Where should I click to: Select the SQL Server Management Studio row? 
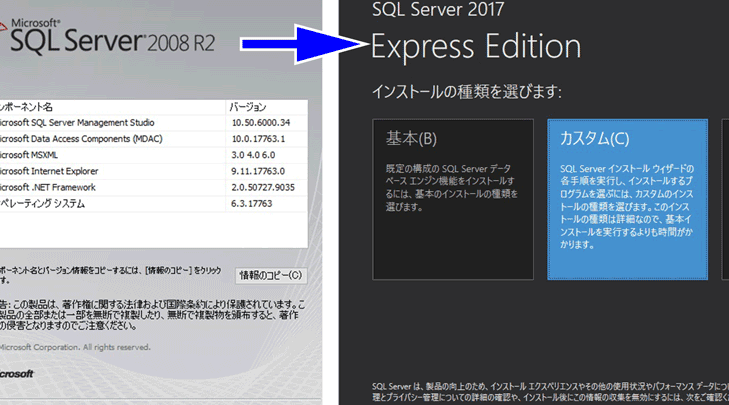click(x=153, y=123)
